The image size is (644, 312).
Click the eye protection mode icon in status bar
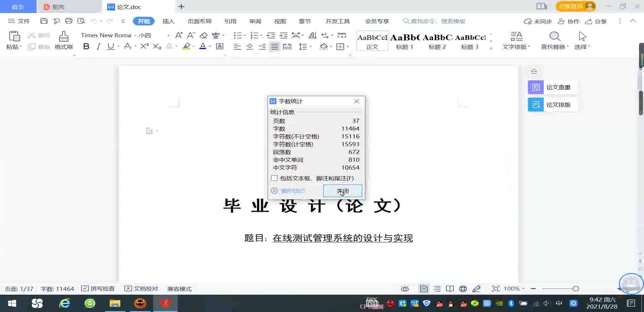[x=405, y=289]
